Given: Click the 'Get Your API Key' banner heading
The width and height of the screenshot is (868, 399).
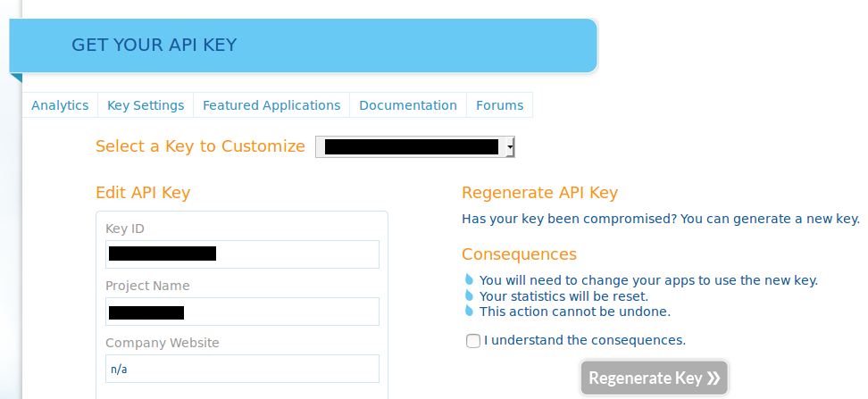Looking at the screenshot, I should coord(154,45).
